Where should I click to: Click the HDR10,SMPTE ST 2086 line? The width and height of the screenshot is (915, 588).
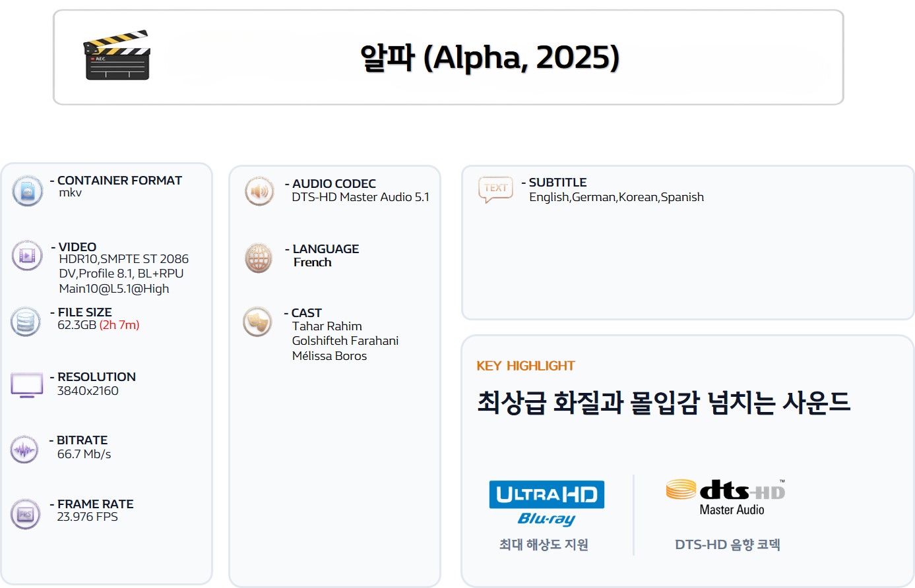(124, 259)
